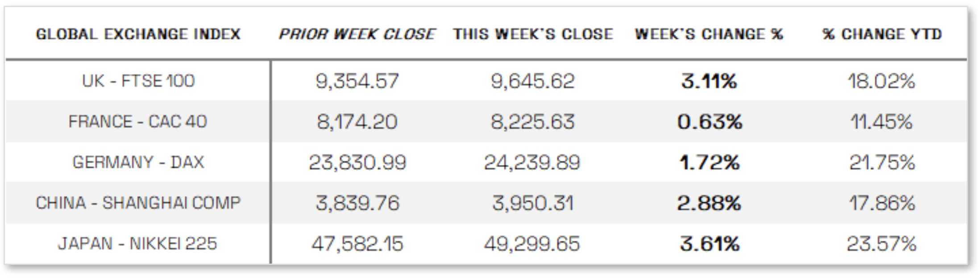Click the This Week's Close header
This screenshot has height=279, width=980.
pyautogui.click(x=533, y=34)
